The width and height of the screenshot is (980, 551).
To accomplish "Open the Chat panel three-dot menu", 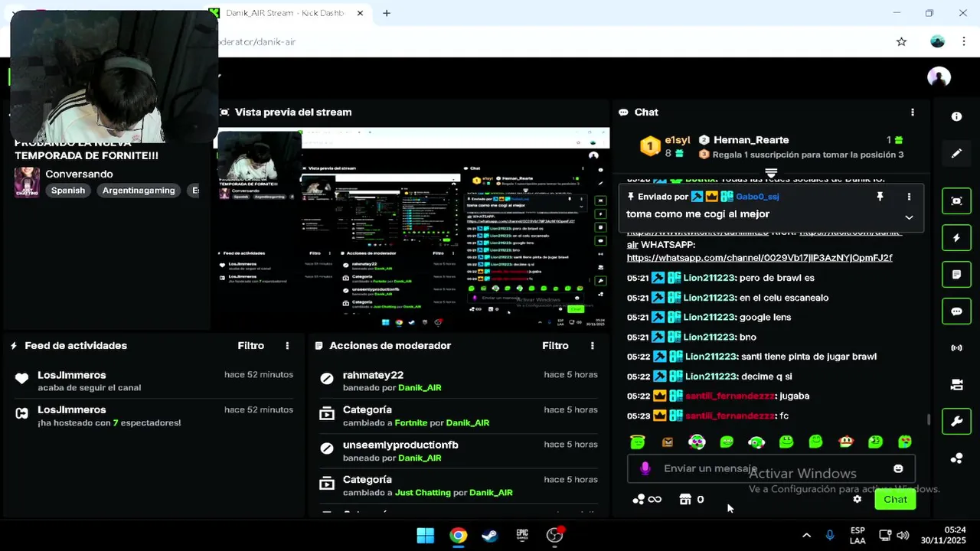I will pos(912,112).
